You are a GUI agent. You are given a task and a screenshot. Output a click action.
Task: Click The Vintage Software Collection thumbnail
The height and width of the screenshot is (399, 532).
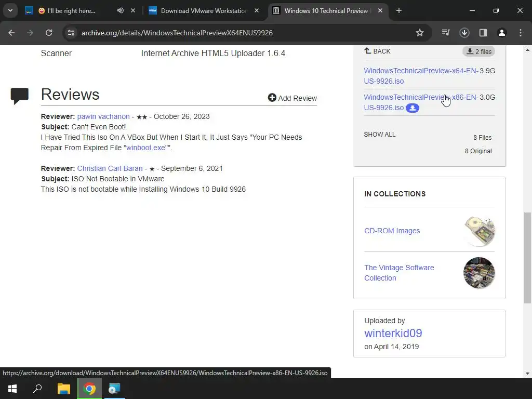[x=479, y=273]
